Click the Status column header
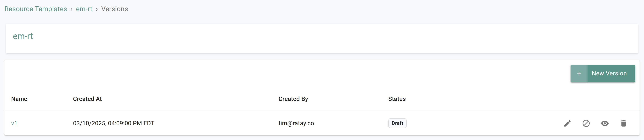This screenshot has height=140, width=644. tap(397, 99)
